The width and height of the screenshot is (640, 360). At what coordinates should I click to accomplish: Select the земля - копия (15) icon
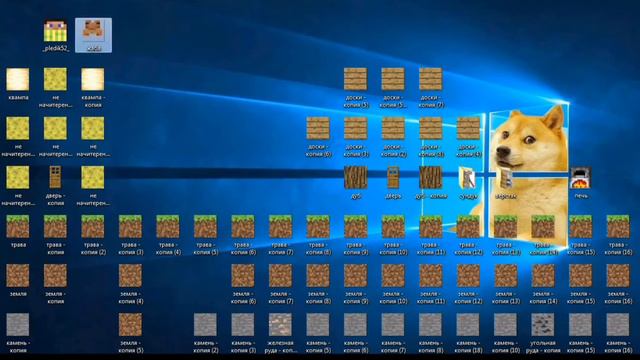[x=580, y=275]
